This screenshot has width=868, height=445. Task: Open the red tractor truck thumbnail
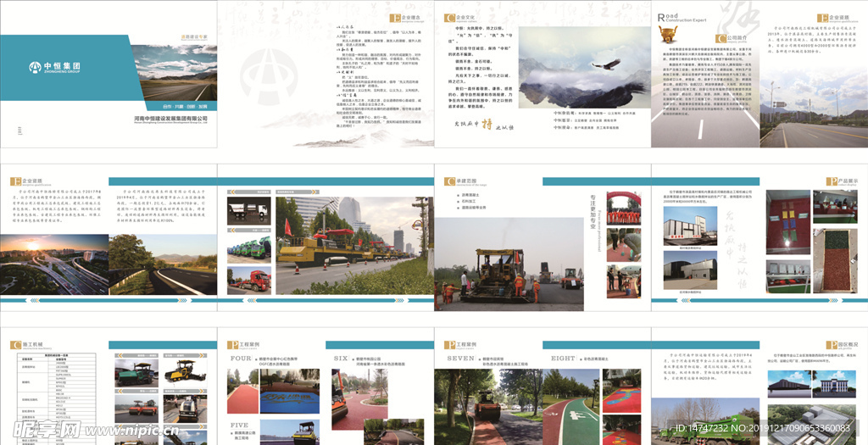point(248,280)
